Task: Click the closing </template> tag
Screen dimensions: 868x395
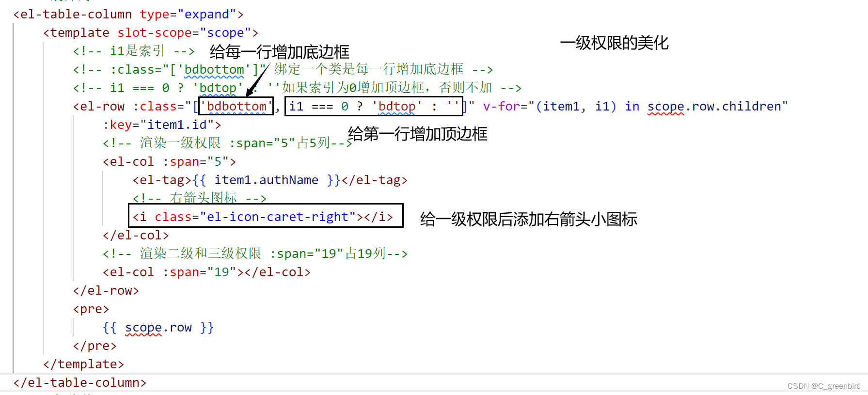Action: 83,364
